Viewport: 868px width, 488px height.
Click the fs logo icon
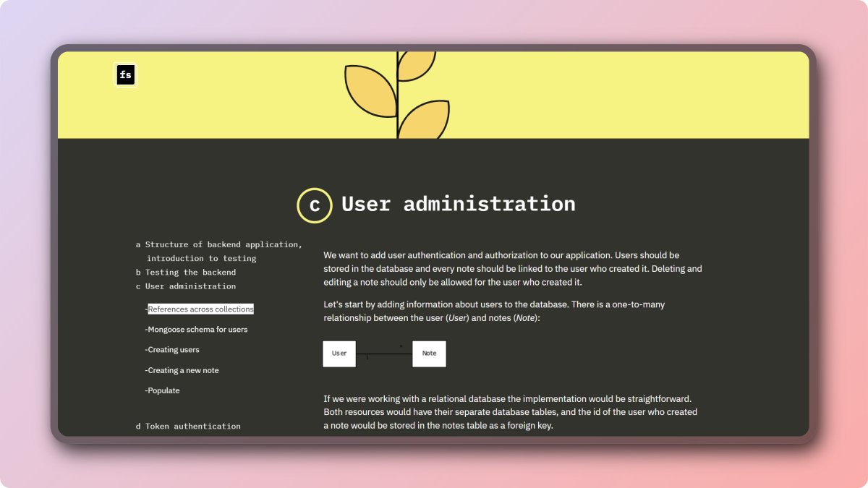pos(126,75)
